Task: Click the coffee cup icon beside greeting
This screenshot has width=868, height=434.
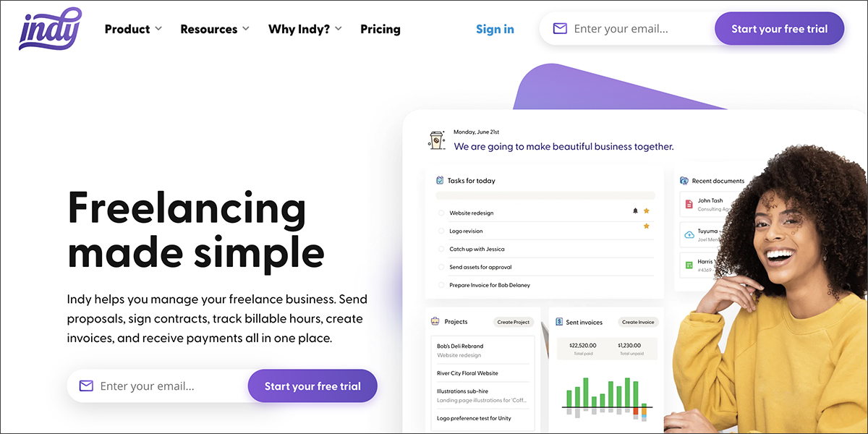Action: tap(436, 140)
